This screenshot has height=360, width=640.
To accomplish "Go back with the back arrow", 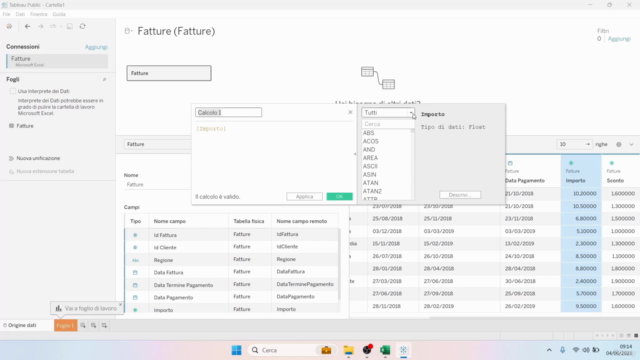I will coord(27,26).
